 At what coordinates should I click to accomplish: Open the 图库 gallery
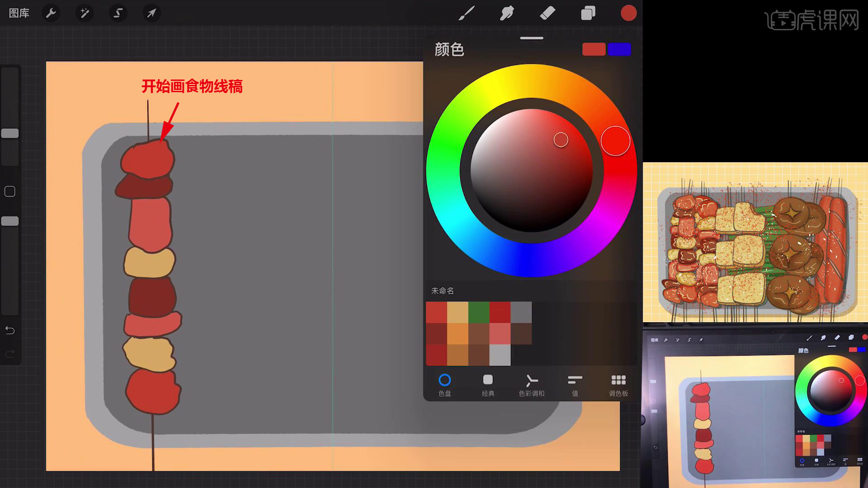[19, 13]
